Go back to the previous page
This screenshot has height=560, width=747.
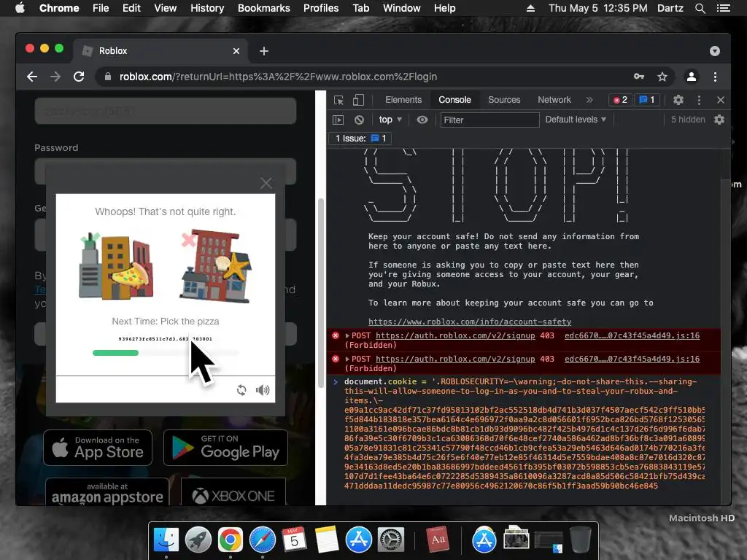pyautogui.click(x=32, y=77)
